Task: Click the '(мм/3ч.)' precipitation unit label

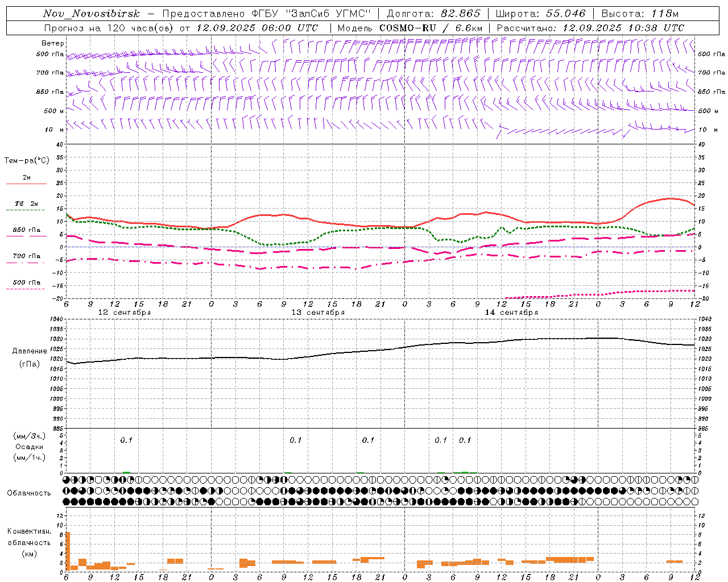Action: click(x=30, y=436)
